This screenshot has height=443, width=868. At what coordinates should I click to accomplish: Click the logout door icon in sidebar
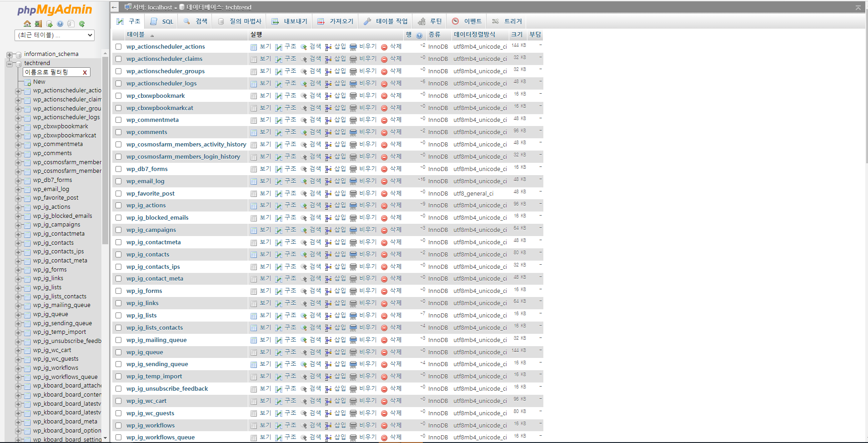pos(38,24)
